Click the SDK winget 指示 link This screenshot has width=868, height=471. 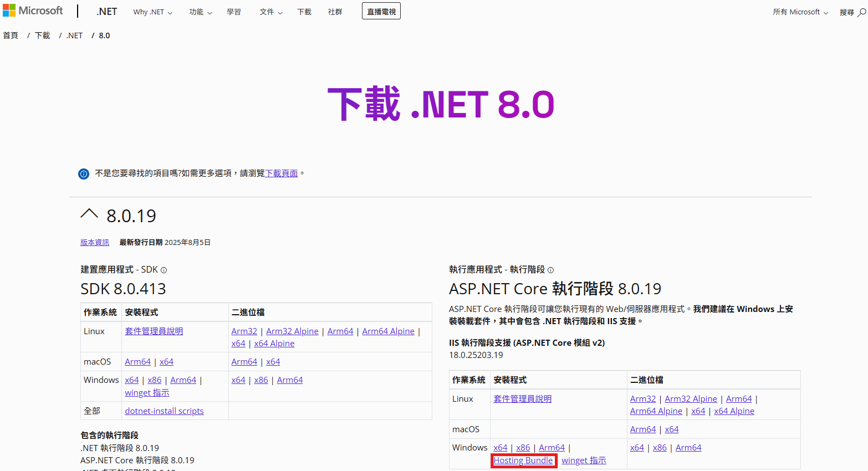point(147,393)
